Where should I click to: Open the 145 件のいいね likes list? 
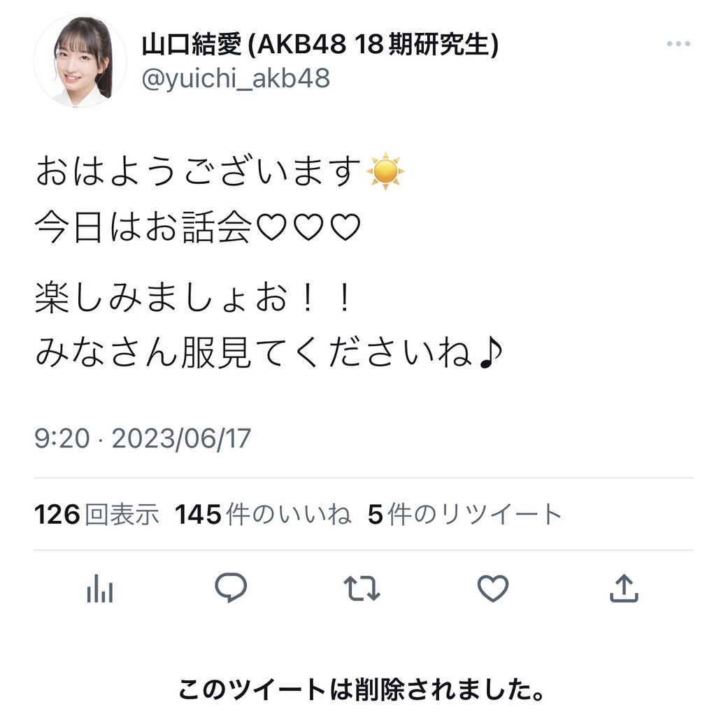pos(263,515)
